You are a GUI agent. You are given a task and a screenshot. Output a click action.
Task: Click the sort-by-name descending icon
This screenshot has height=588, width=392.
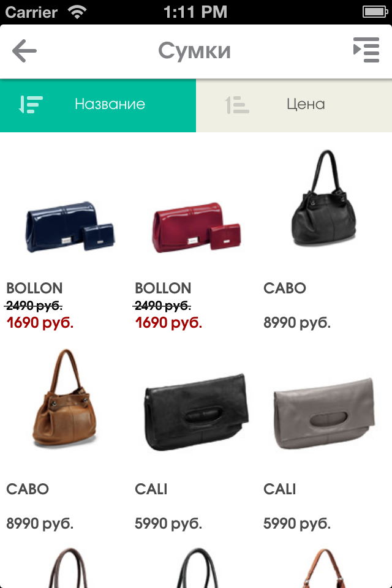pos(31,104)
